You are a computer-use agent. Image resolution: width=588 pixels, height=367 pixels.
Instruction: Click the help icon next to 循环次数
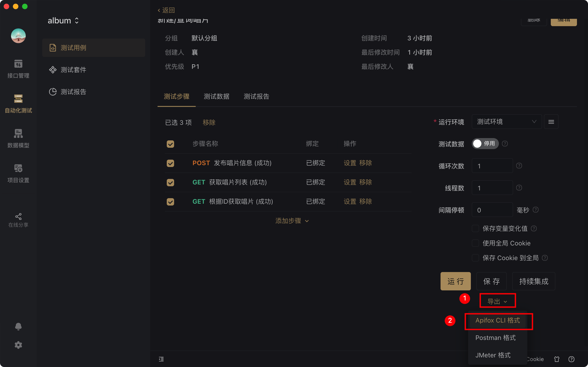(x=519, y=166)
